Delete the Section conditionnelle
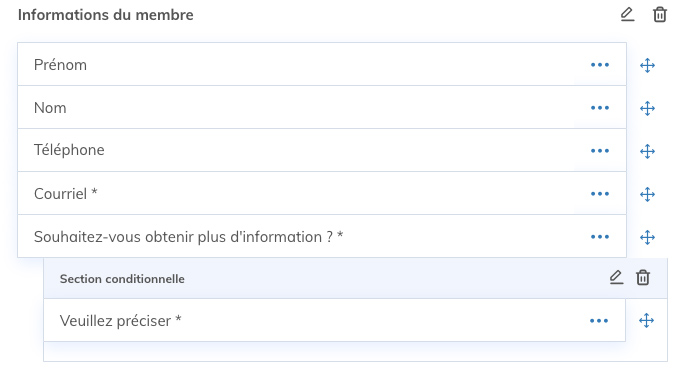The height and width of the screenshot is (374, 688). [x=643, y=277]
